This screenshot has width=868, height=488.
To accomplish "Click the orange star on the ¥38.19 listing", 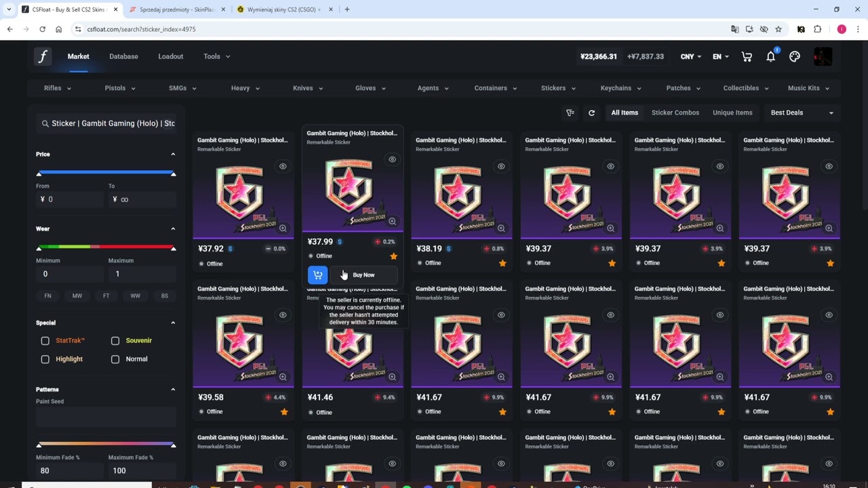I will pos(502,263).
